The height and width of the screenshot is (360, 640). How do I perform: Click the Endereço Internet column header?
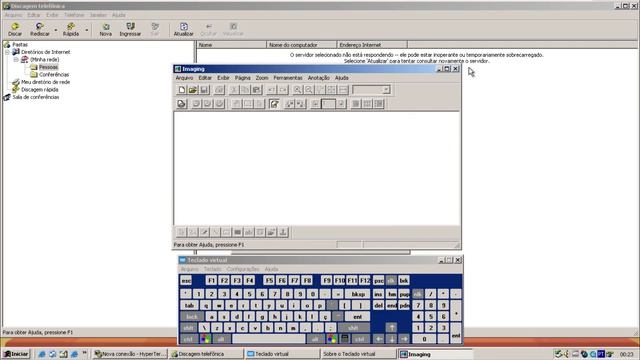pyautogui.click(x=372, y=45)
